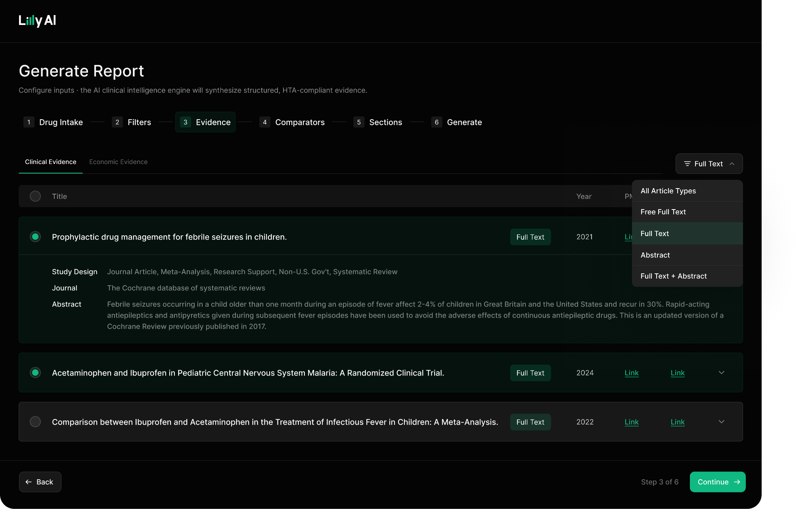812x509 pixels.
Task: Click the year 2022 cell
Action: point(585,422)
